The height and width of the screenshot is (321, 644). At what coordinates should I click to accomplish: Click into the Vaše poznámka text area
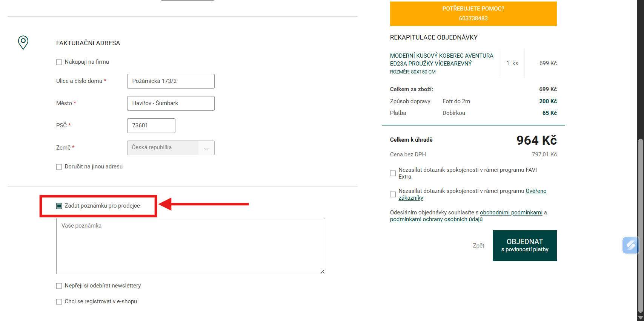click(x=191, y=246)
